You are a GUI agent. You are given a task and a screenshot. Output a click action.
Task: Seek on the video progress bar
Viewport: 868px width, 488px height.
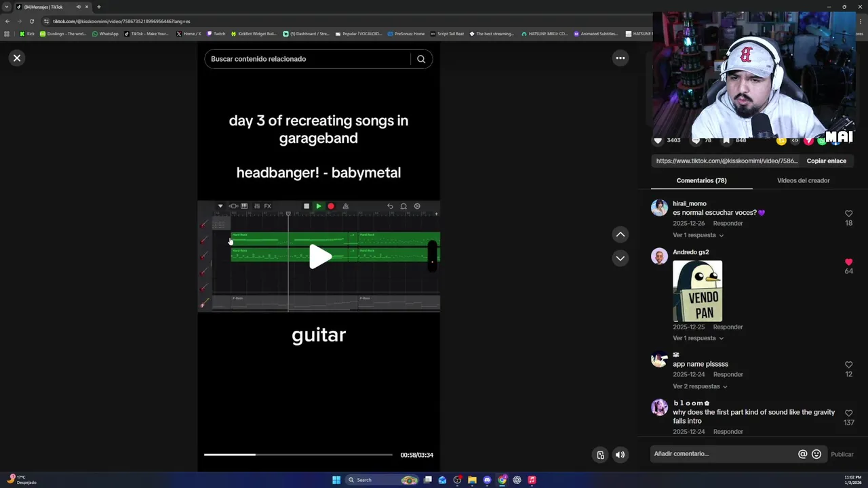[x=298, y=455]
